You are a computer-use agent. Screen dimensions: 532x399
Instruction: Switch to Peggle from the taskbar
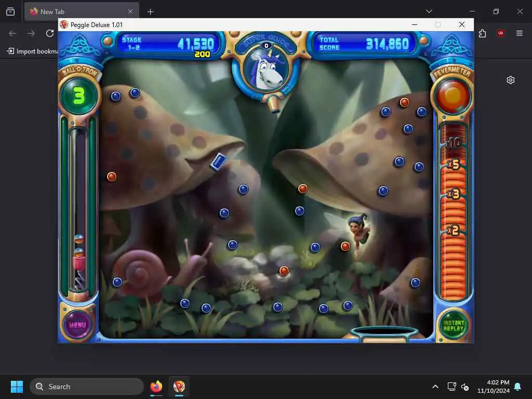pyautogui.click(x=179, y=387)
